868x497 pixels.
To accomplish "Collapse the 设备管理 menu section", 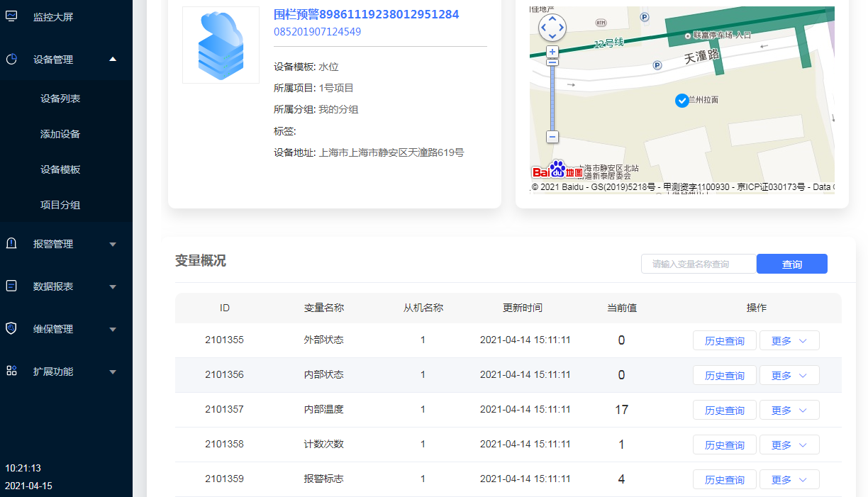I will [x=113, y=60].
